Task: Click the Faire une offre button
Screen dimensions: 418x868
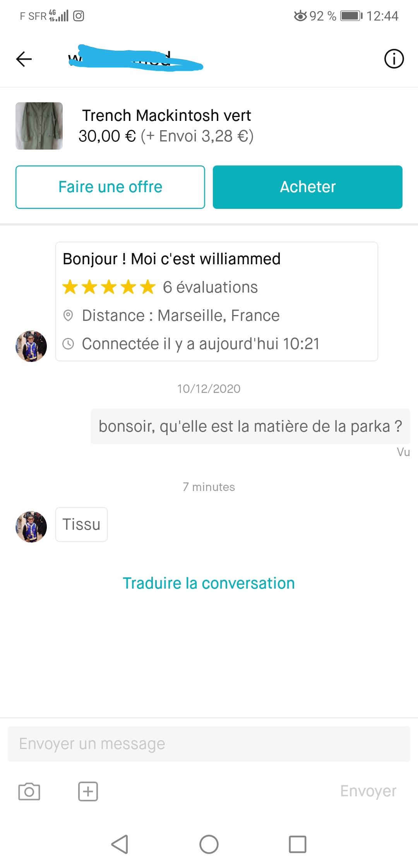Action: pos(110,187)
